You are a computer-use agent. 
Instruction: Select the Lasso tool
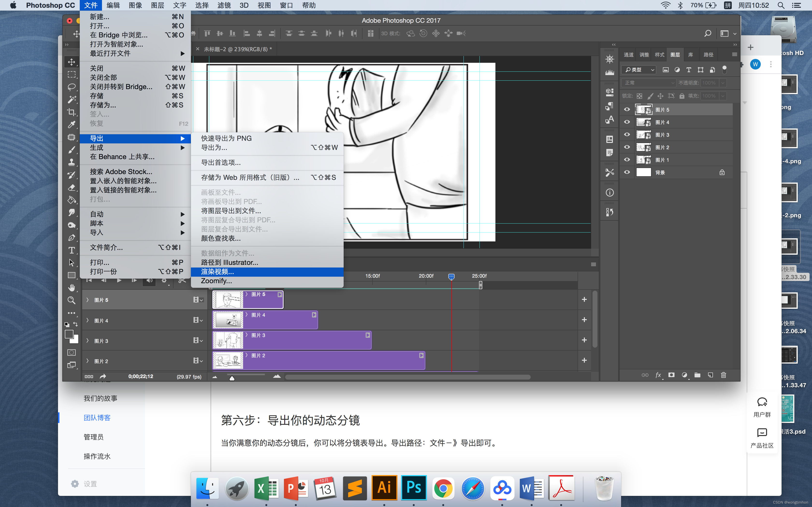[x=72, y=87]
